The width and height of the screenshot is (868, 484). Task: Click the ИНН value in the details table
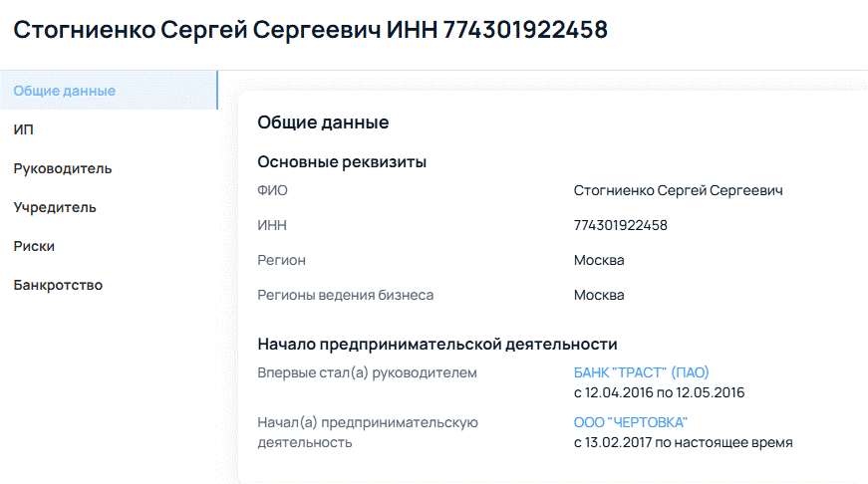(620, 225)
